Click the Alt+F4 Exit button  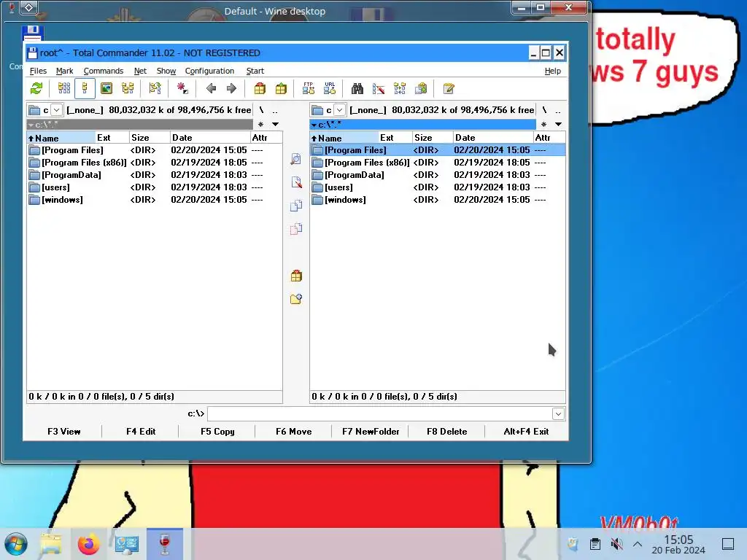[526, 432]
